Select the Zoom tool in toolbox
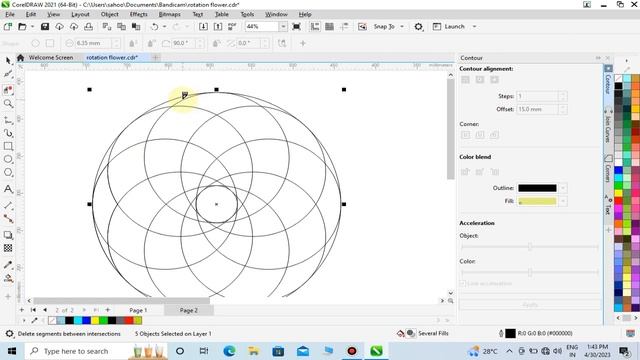 [8, 104]
